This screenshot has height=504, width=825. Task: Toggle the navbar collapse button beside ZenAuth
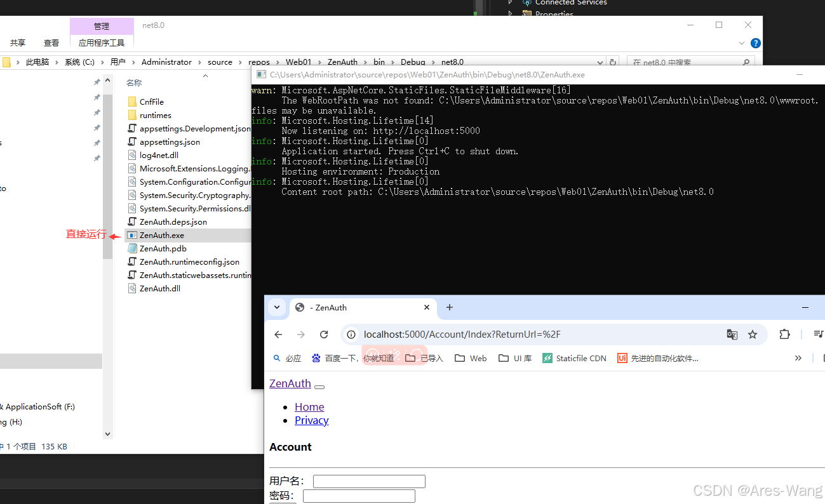pyautogui.click(x=319, y=387)
